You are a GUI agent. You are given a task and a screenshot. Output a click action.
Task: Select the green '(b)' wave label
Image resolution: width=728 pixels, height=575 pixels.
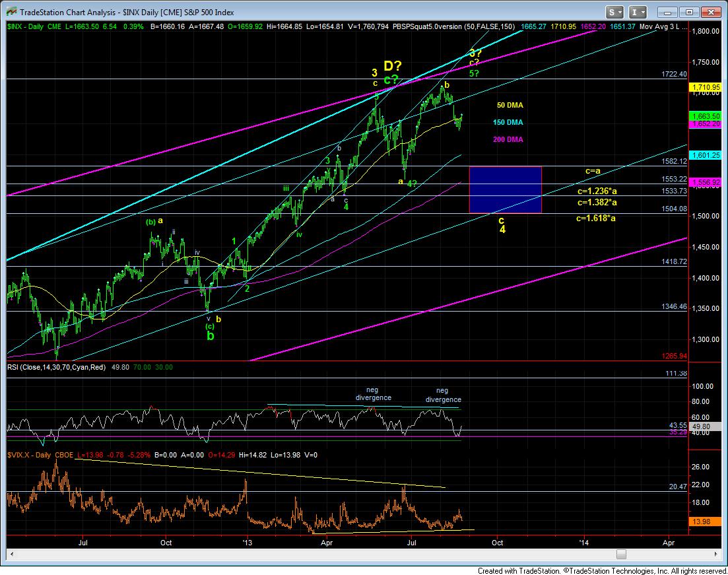[x=151, y=222]
